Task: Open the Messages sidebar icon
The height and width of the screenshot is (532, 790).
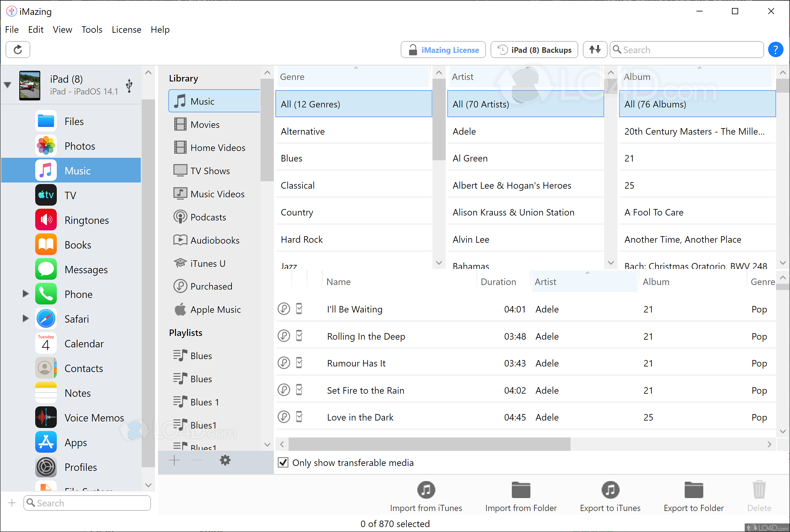Action: coord(46,269)
